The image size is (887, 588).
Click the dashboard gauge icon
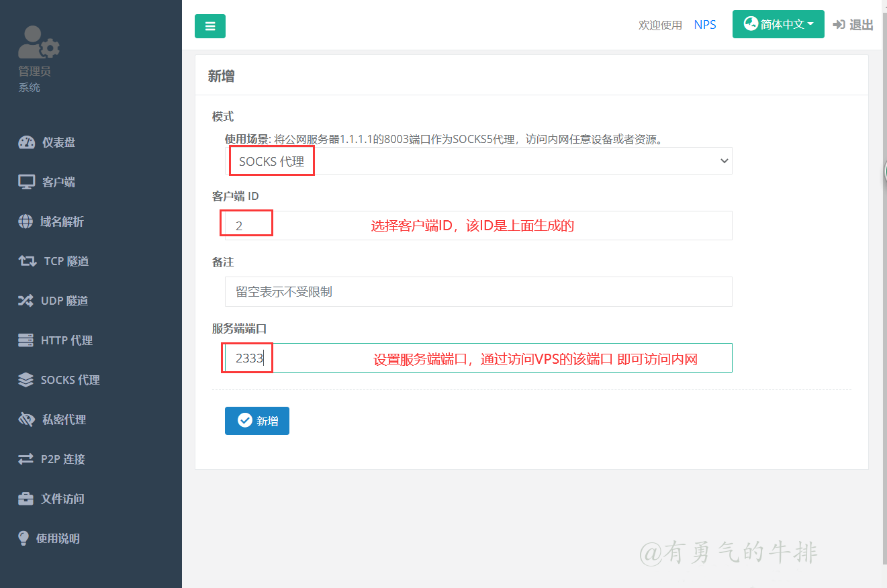[x=26, y=142]
